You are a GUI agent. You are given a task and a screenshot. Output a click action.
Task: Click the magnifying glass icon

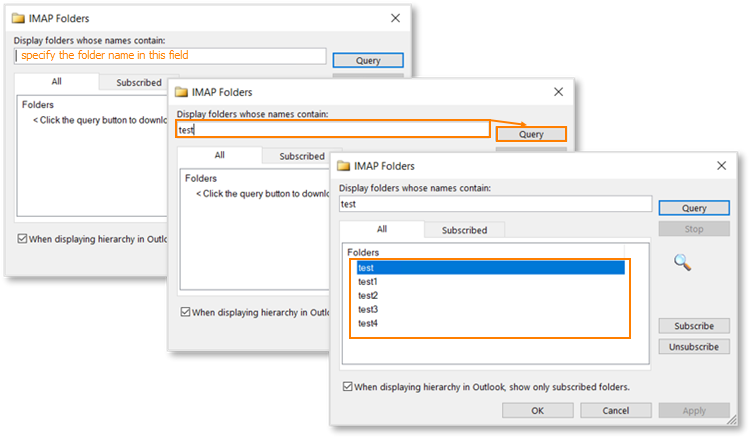click(683, 262)
